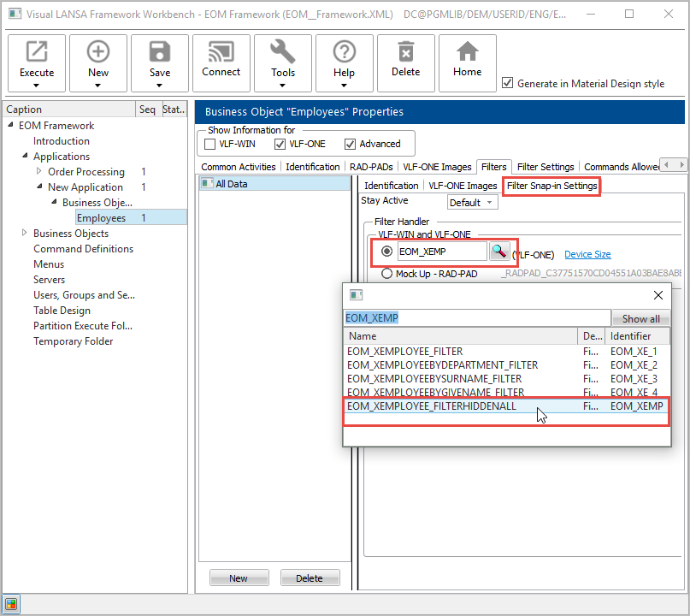The height and width of the screenshot is (616, 690).
Task: Open the Tools dropdown arrow
Action: 282,86
